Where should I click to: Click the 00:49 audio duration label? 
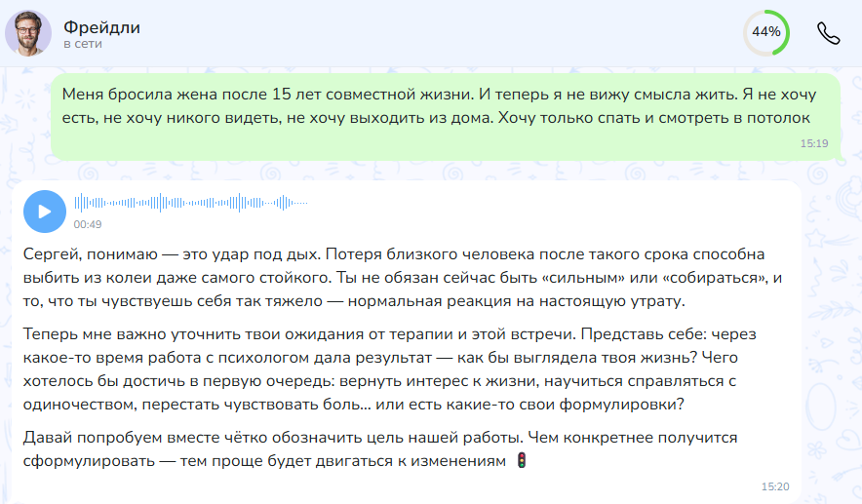88,224
